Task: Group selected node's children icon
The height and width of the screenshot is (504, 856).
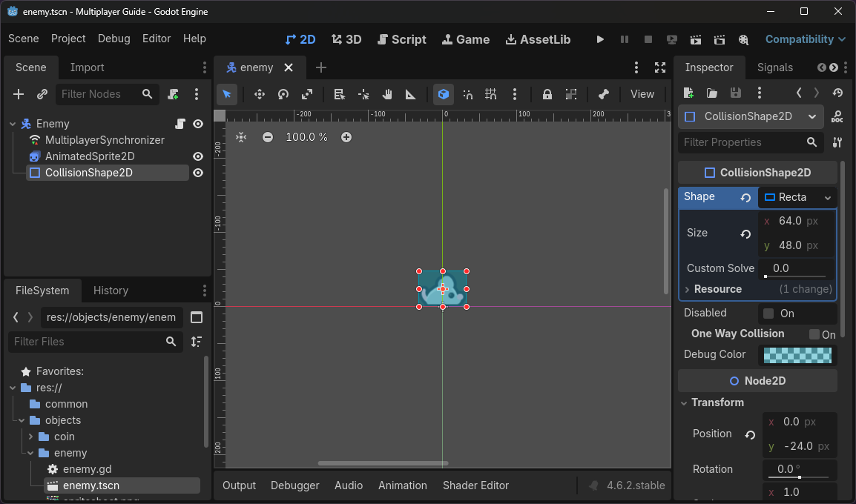Action: coord(571,94)
